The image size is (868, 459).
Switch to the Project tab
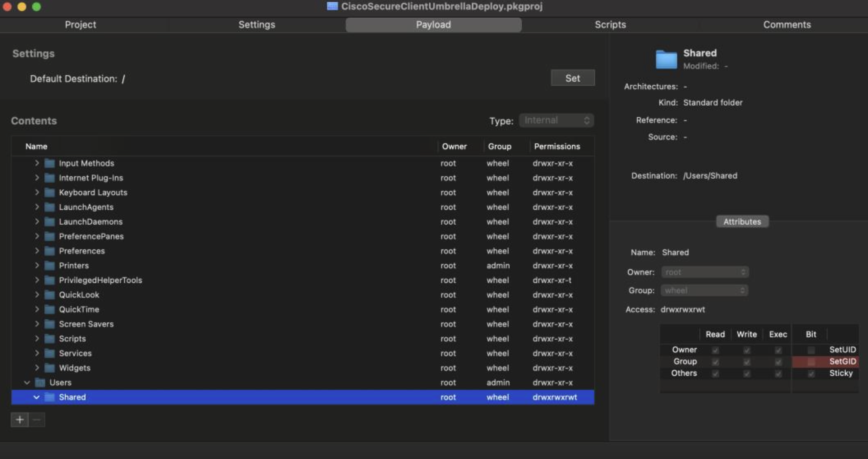point(81,24)
